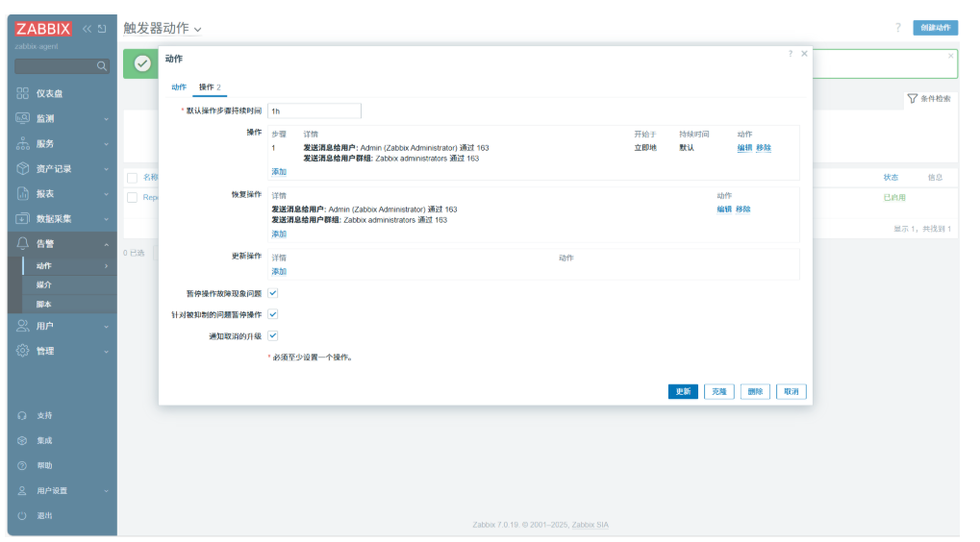Click the 删除 button
The image size is (980, 542).
pyautogui.click(x=755, y=391)
